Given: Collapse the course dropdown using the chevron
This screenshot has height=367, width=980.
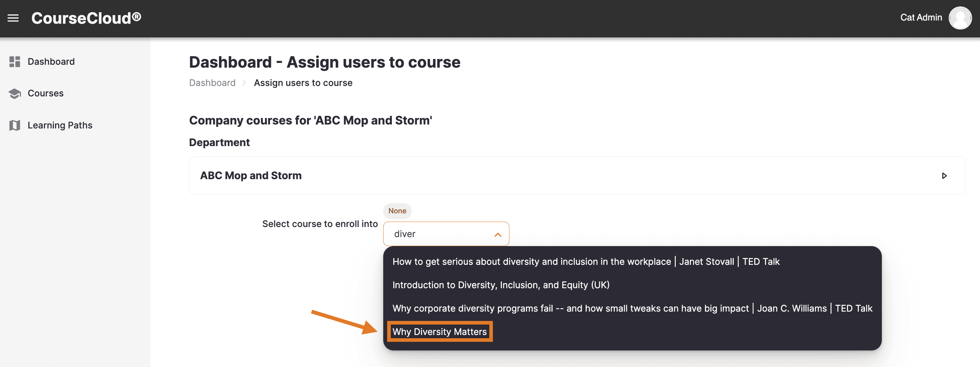Looking at the screenshot, I should (497, 235).
